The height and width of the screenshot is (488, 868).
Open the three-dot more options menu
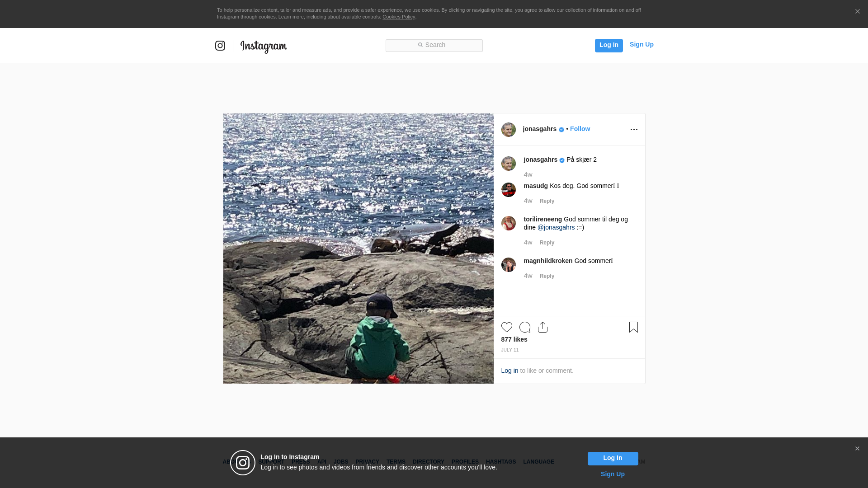click(x=634, y=130)
